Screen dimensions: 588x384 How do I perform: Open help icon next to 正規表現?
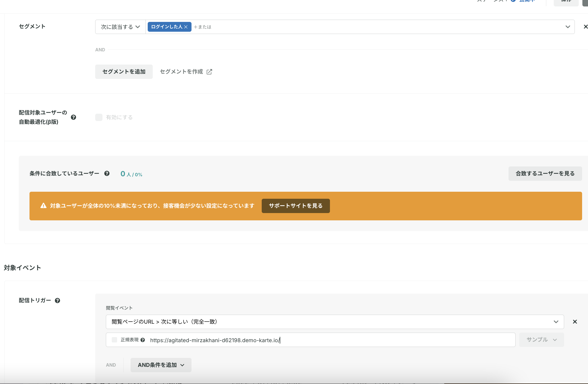143,340
